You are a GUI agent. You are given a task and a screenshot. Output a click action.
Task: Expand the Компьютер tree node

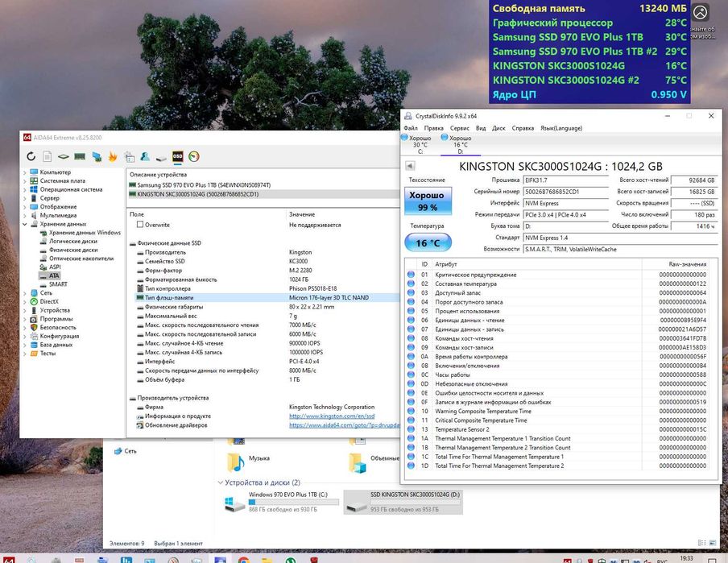pyautogui.click(x=25, y=172)
